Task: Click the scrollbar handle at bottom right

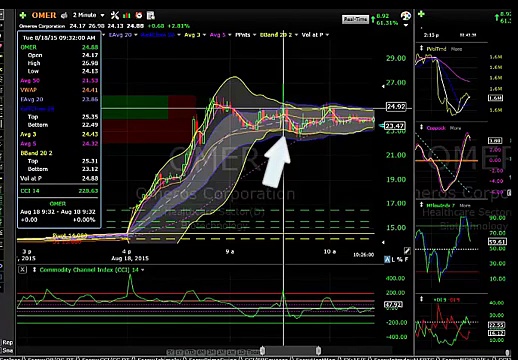Action: [507, 352]
